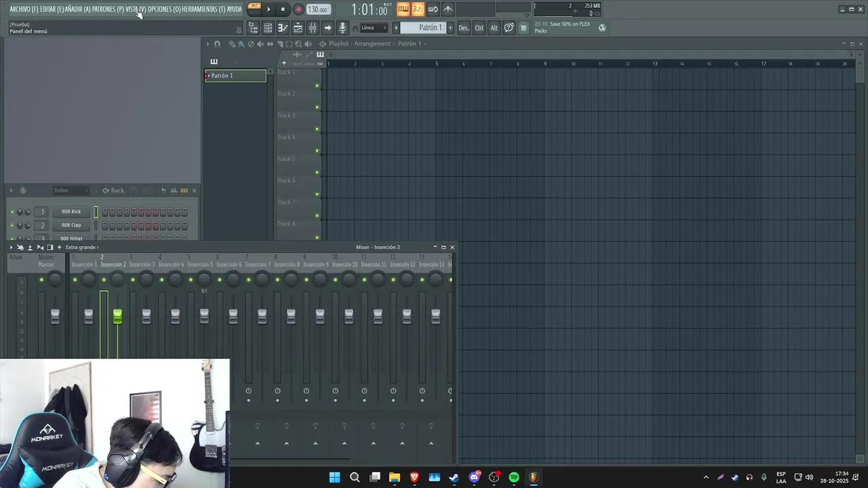Viewport: 868px width, 488px height.
Task: Choose the Select tool in Playlist
Action: tap(289, 44)
